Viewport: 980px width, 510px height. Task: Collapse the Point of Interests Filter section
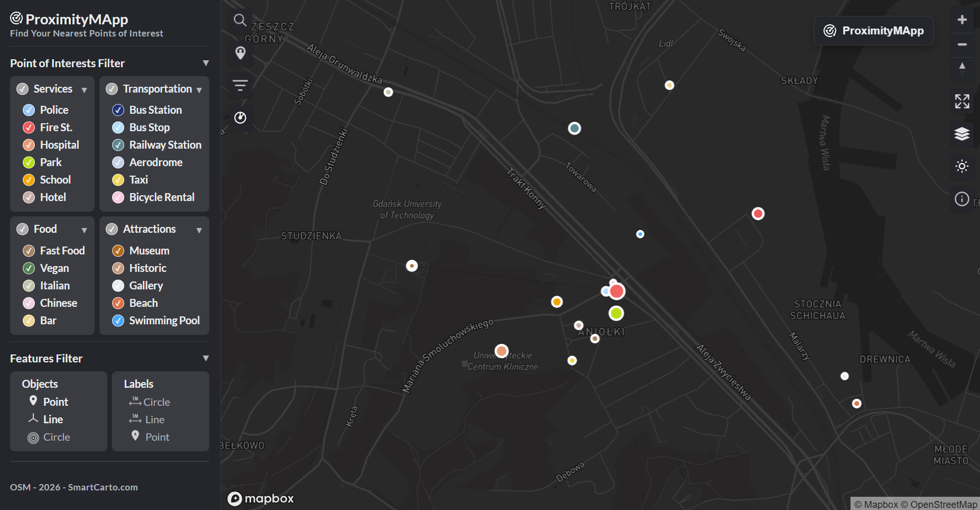(206, 62)
